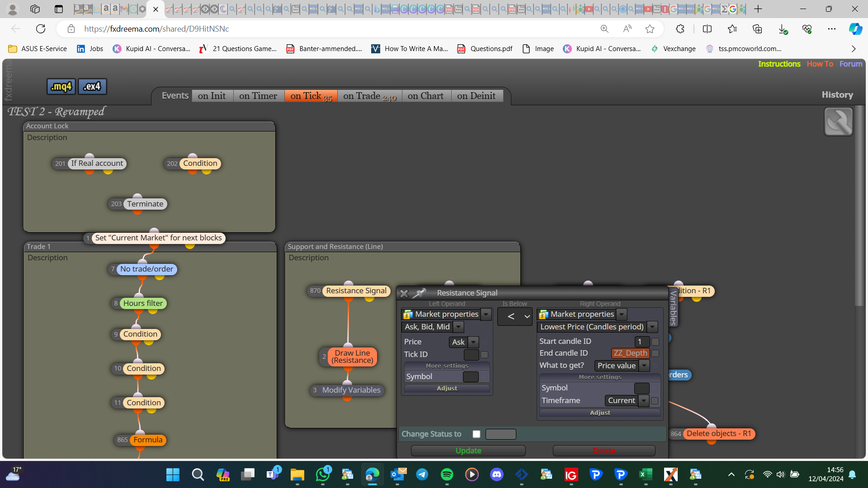Open the Instructions link
Screen dimensions: 868x488
[779, 64]
